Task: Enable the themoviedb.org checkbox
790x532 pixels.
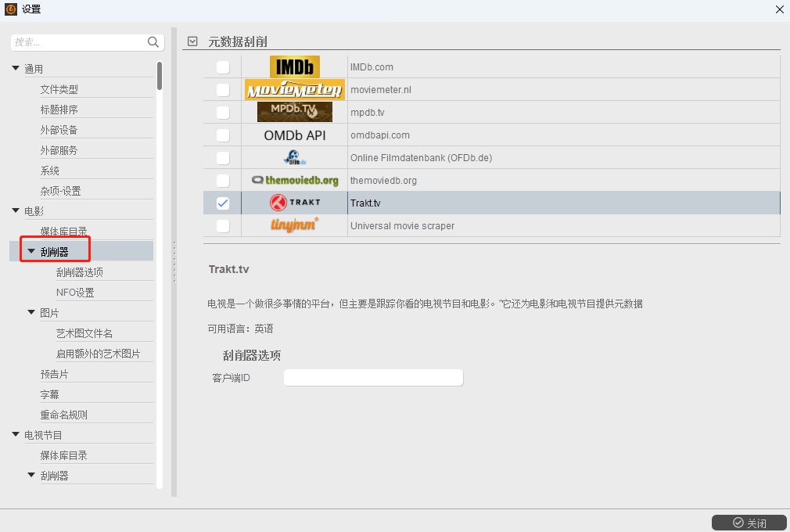Action: [223, 181]
